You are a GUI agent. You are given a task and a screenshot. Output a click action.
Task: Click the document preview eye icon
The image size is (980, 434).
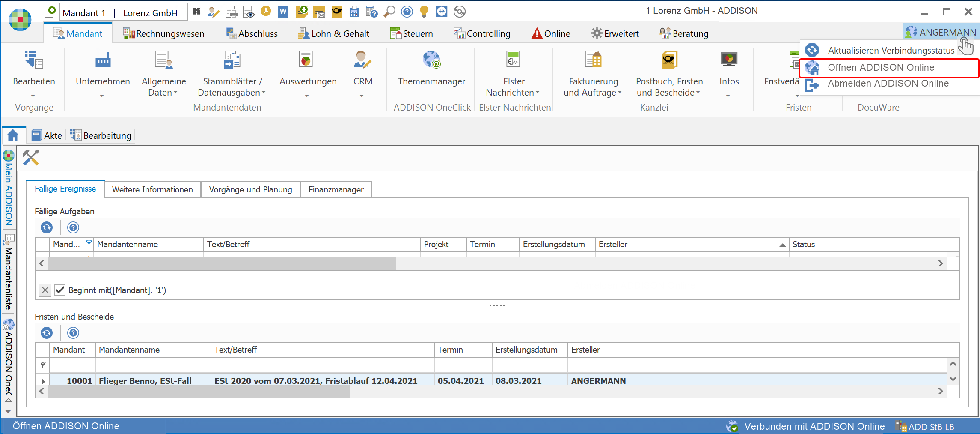(x=249, y=12)
